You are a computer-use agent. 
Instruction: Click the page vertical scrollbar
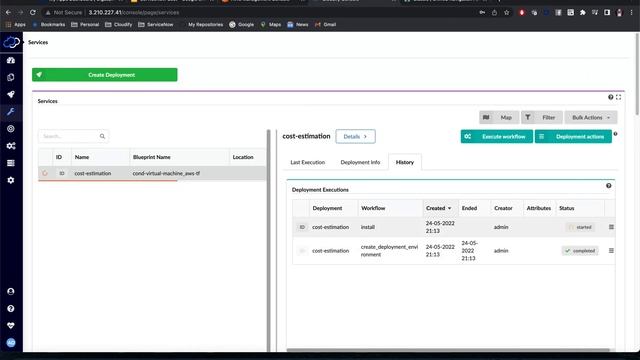point(637,73)
